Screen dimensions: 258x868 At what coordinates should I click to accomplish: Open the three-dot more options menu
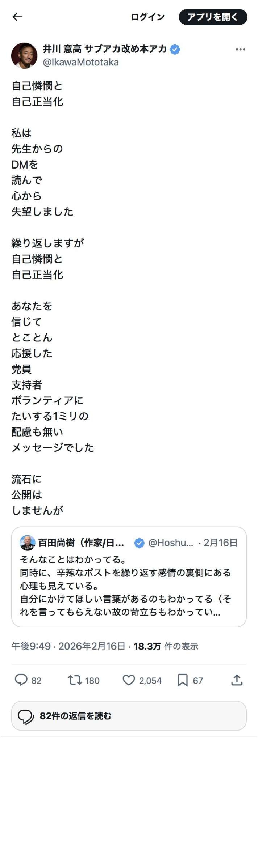pos(240,50)
